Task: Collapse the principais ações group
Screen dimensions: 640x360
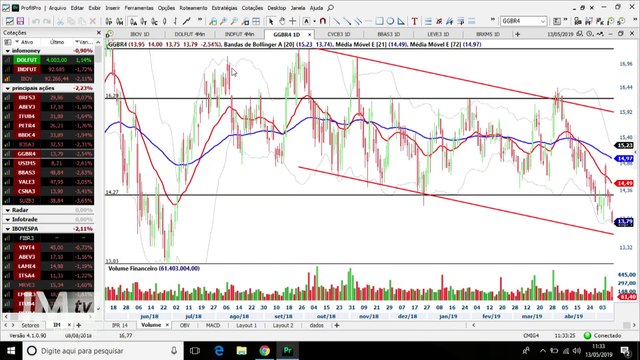Action: pos(8,88)
